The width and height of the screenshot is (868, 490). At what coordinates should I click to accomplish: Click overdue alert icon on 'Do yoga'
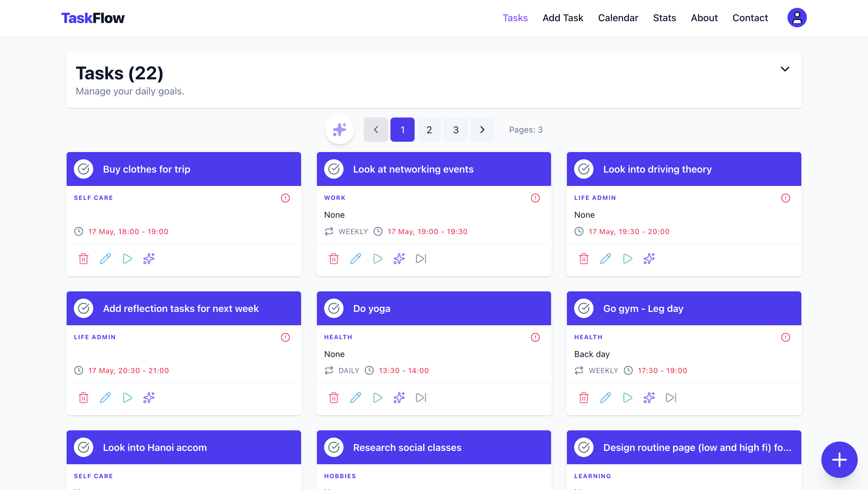tap(535, 337)
